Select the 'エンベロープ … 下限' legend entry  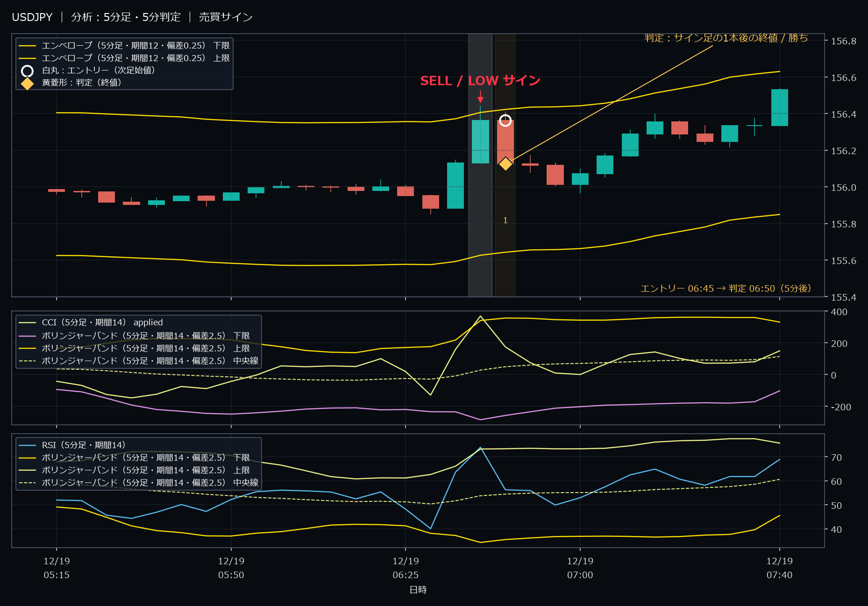(x=124, y=46)
